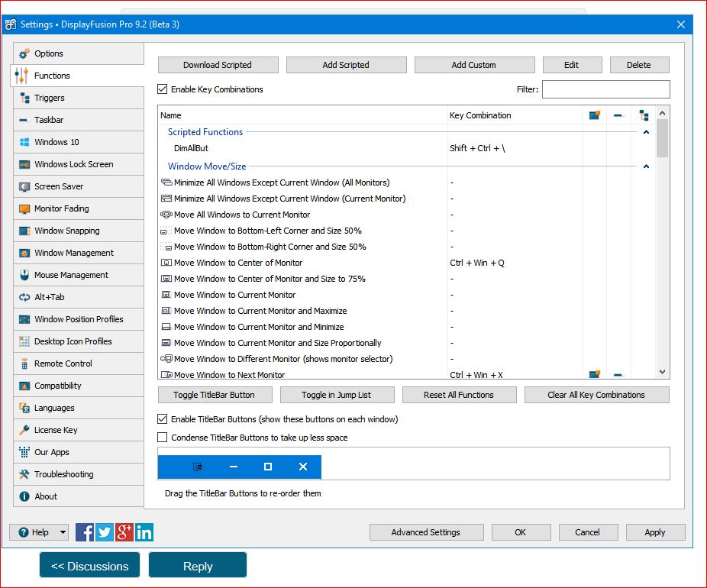Click the Facebook icon at bottom

click(x=85, y=532)
